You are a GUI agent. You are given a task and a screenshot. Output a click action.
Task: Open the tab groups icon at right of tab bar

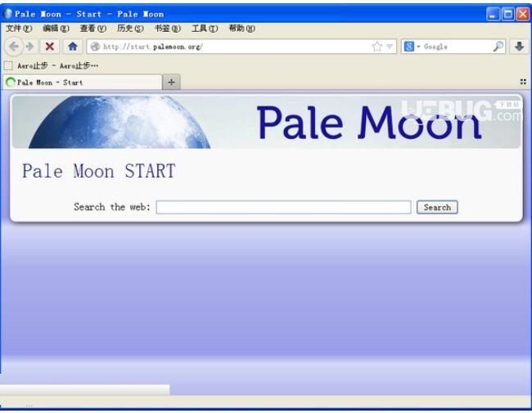(x=523, y=82)
